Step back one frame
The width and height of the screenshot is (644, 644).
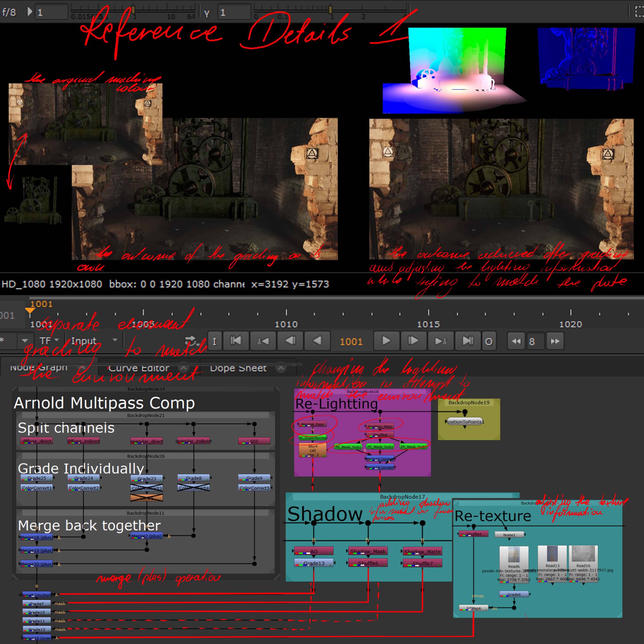[x=290, y=341]
